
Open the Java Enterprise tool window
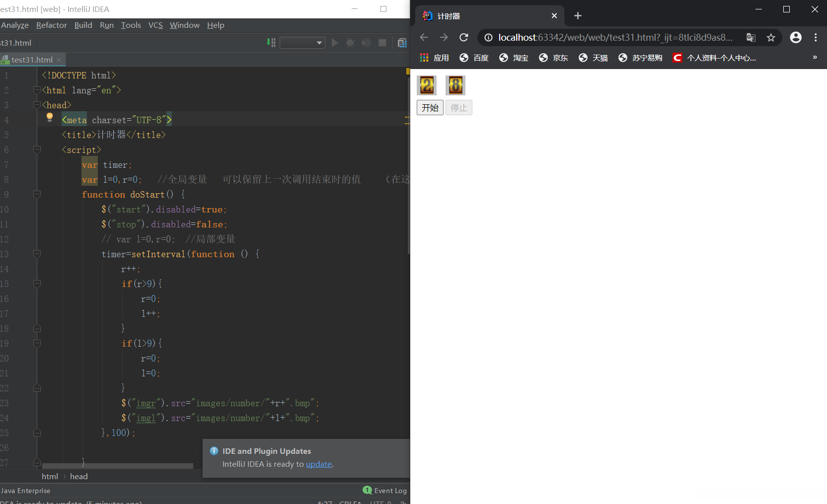click(x=25, y=491)
